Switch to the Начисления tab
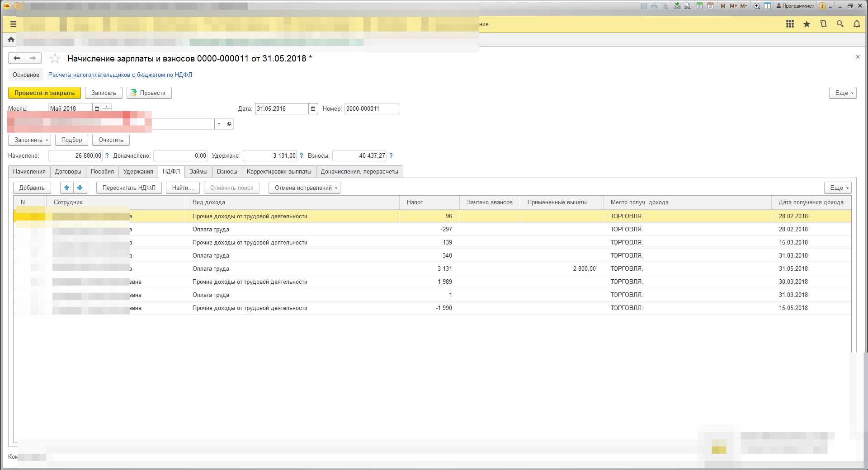Image resolution: width=868 pixels, height=470 pixels. point(29,172)
